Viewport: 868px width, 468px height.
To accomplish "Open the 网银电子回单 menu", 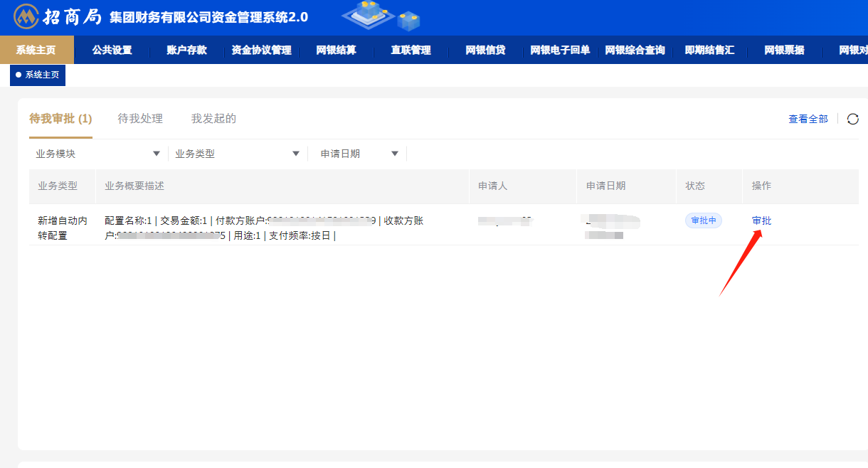I will tap(560, 50).
